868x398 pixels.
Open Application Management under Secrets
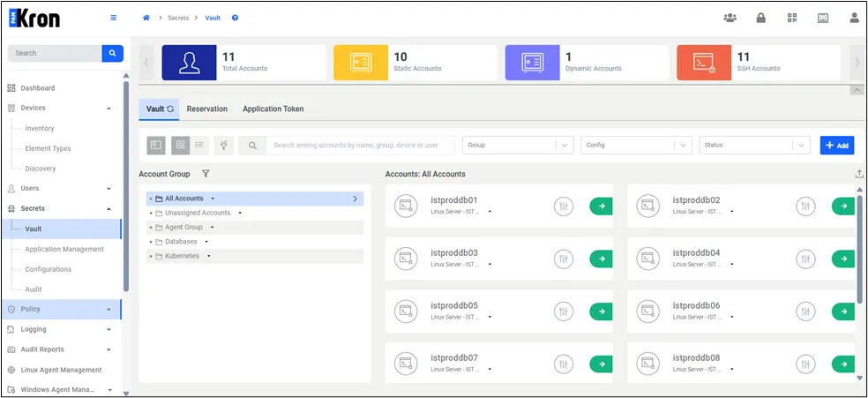(x=64, y=249)
